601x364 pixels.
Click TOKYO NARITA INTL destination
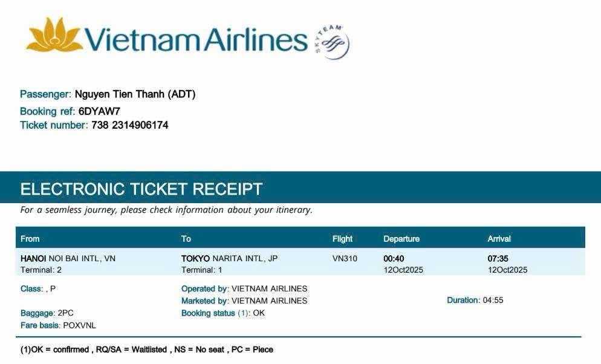[229, 259]
